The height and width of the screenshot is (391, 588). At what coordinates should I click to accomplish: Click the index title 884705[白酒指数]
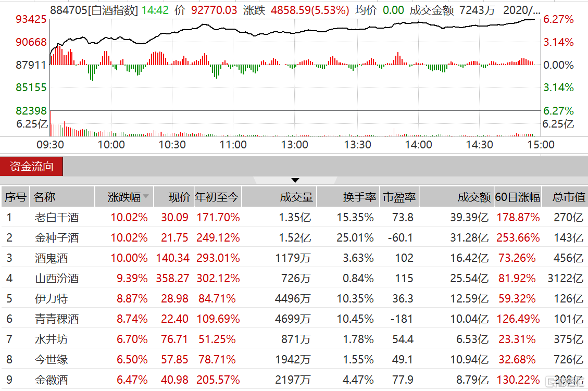(94, 10)
